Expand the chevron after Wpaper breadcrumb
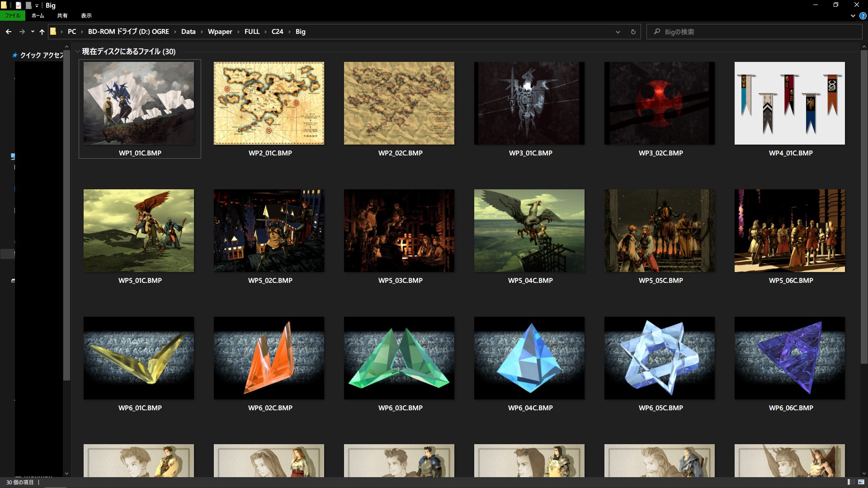868x488 pixels. pyautogui.click(x=238, y=32)
